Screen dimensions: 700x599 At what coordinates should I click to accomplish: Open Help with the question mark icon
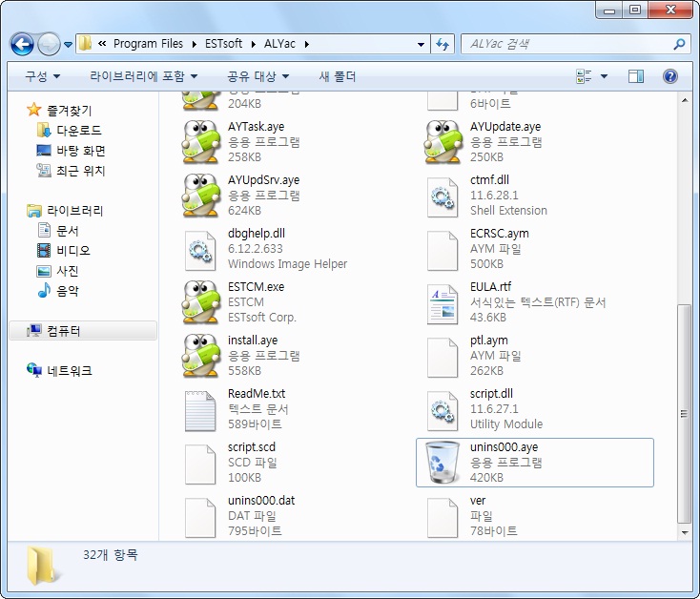pos(670,76)
